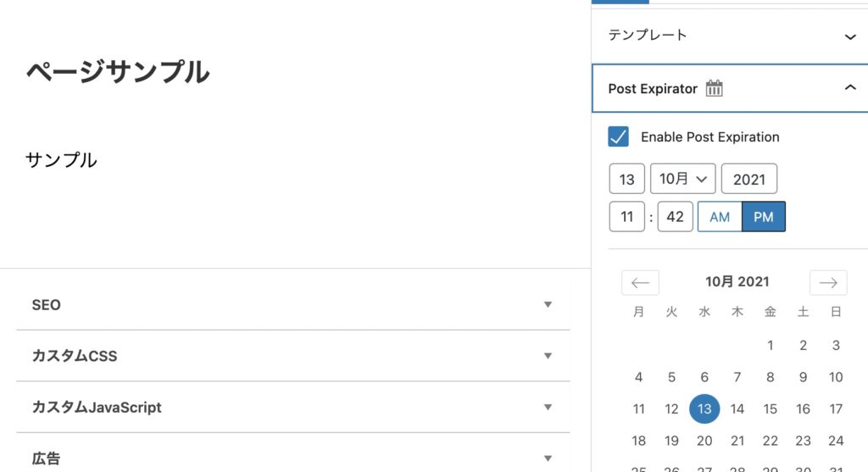Expand the カスタムJavaScript section
This screenshot has height=472, width=868.
click(548, 408)
